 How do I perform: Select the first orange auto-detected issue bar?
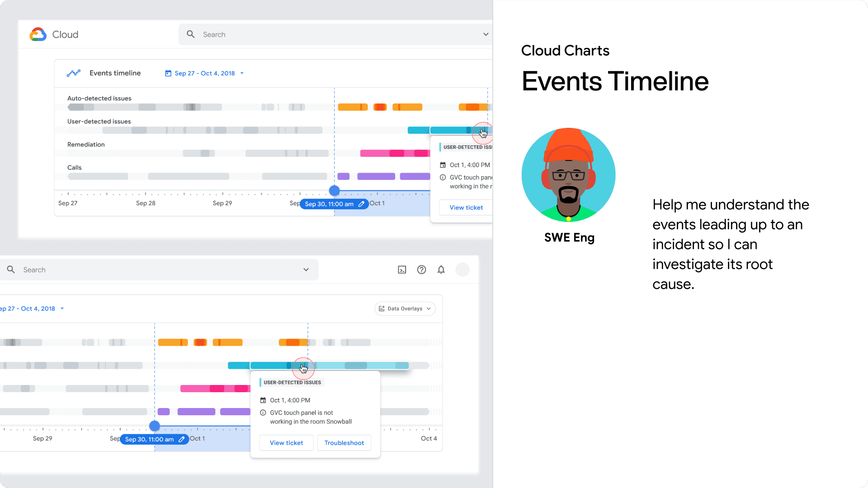pos(352,107)
